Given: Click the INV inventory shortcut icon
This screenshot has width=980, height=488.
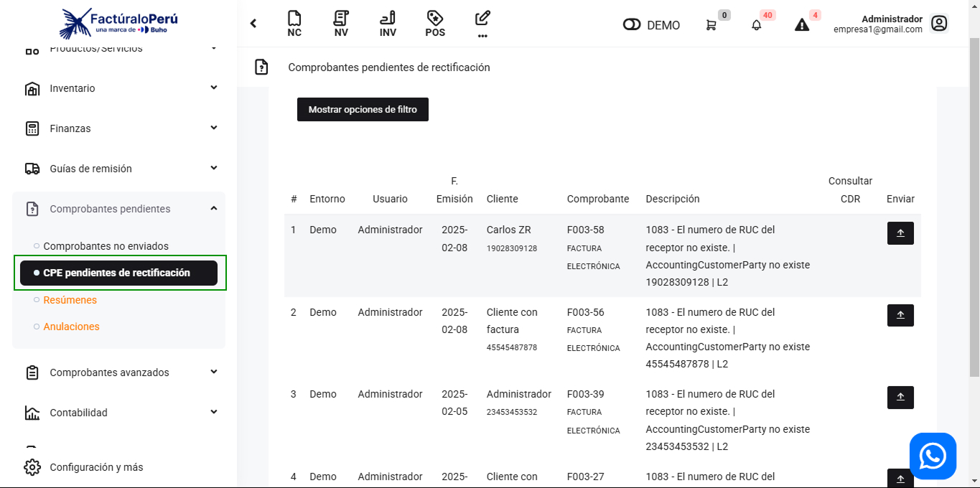Looking at the screenshot, I should 388,24.
